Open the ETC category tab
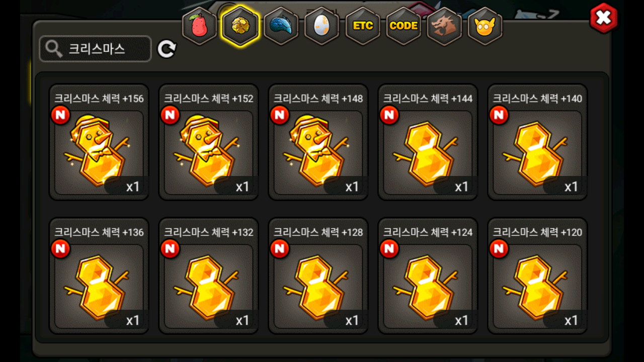Image resolution: width=644 pixels, height=362 pixels. click(363, 26)
